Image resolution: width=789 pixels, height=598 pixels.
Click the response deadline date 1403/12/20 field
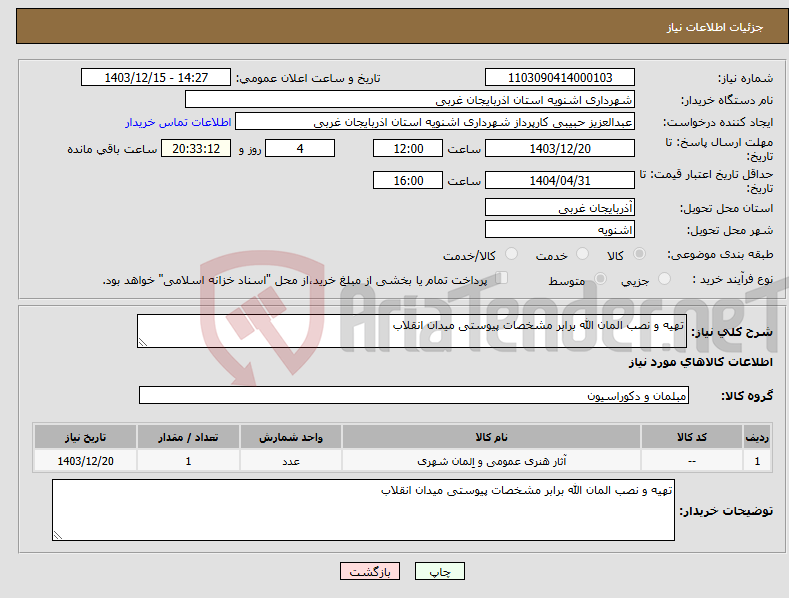click(560, 148)
